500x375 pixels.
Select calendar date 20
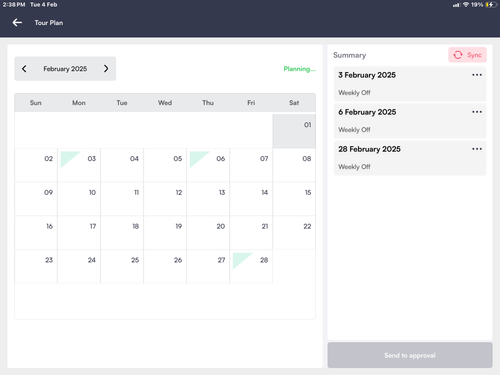[208, 233]
